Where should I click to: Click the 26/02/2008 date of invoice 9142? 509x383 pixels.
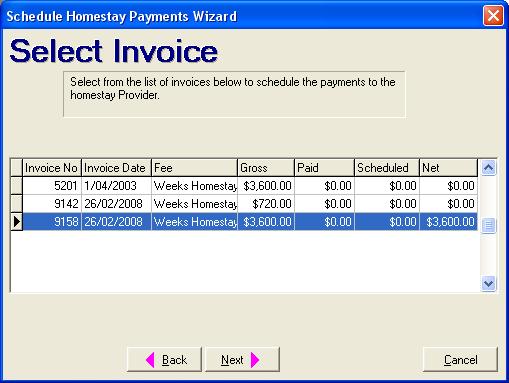coord(116,204)
